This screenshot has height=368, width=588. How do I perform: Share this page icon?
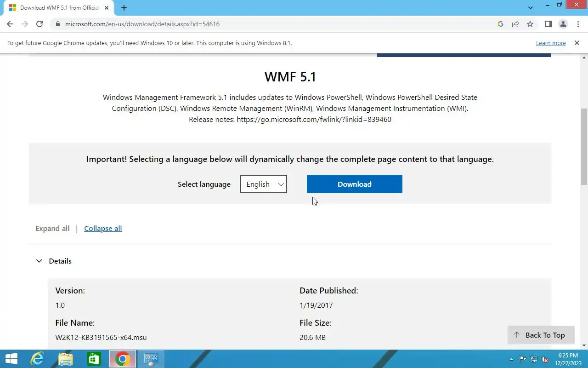pyautogui.click(x=515, y=24)
